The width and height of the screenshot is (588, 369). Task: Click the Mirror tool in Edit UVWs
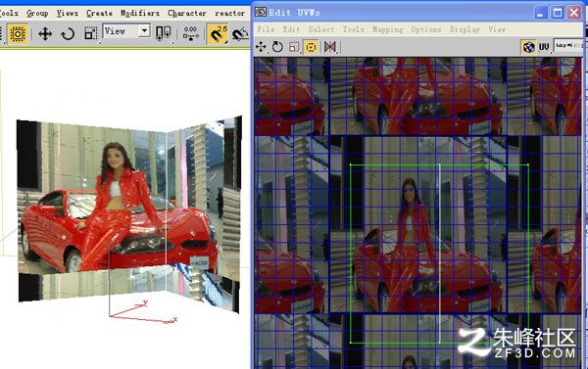[x=330, y=47]
